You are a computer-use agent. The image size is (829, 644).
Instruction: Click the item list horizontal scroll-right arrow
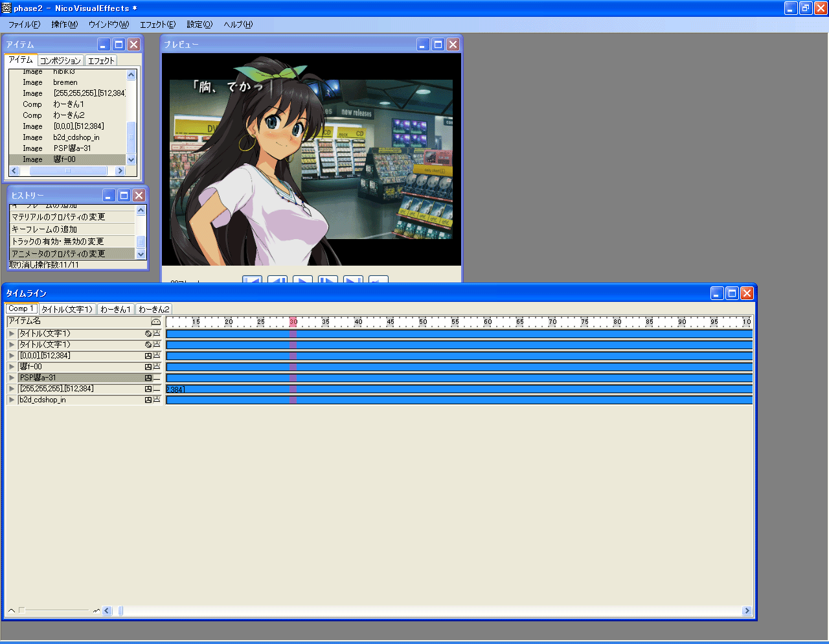[120, 171]
